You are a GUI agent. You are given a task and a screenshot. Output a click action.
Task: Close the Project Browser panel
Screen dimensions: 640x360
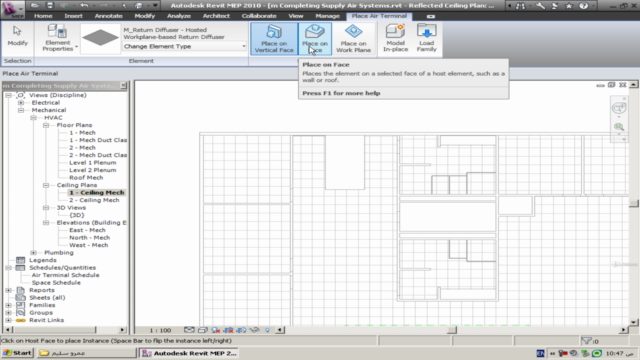coord(123,85)
